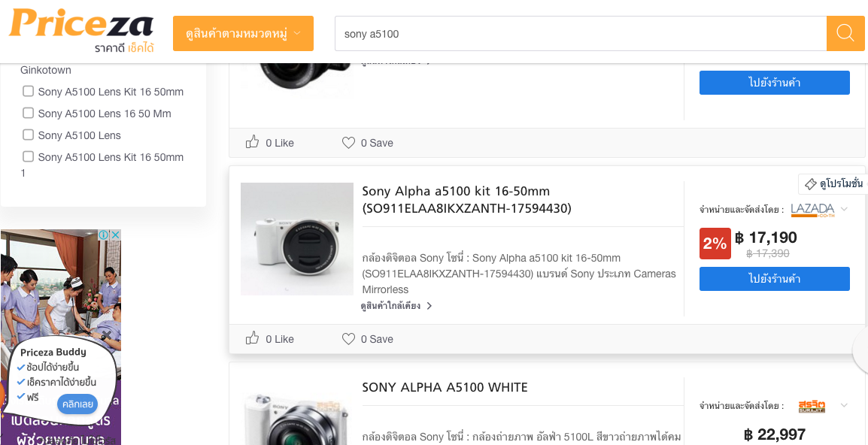Expand Lazada seller options chevron
This screenshot has height=445, width=868.
pyautogui.click(x=844, y=209)
